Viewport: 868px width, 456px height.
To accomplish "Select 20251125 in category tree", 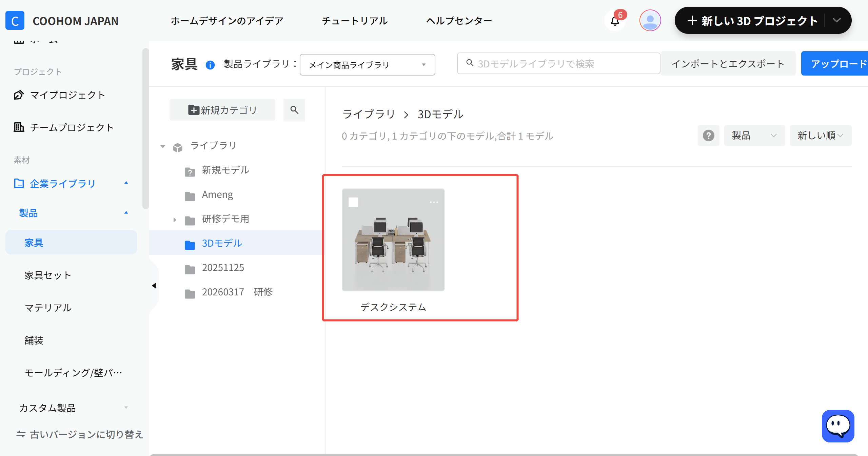I will point(223,268).
